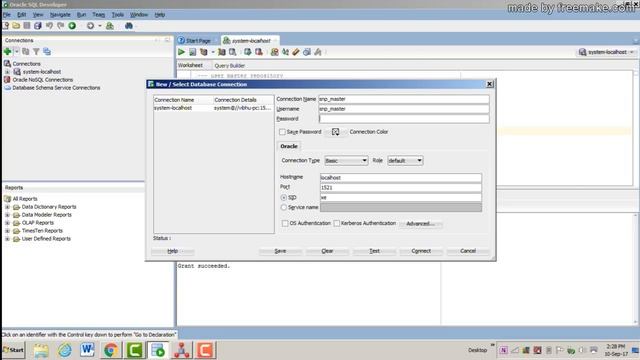Open Word from the taskbar
This screenshot has height=360, width=640.
pos(87,350)
